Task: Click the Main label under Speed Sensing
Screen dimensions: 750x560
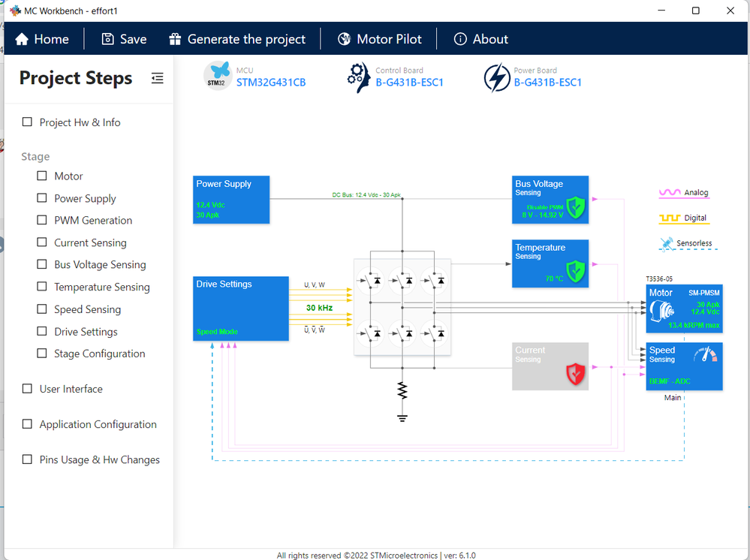Action: point(673,397)
